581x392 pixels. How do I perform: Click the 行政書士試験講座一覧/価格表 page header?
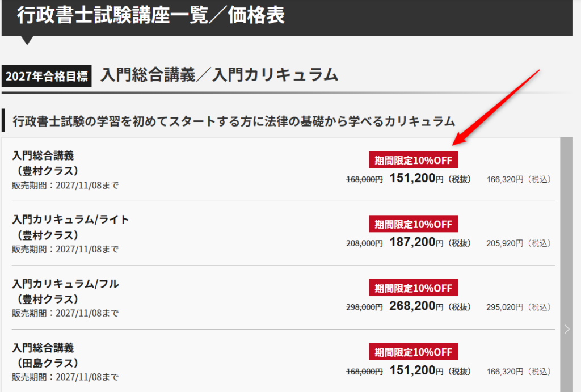coord(150,15)
